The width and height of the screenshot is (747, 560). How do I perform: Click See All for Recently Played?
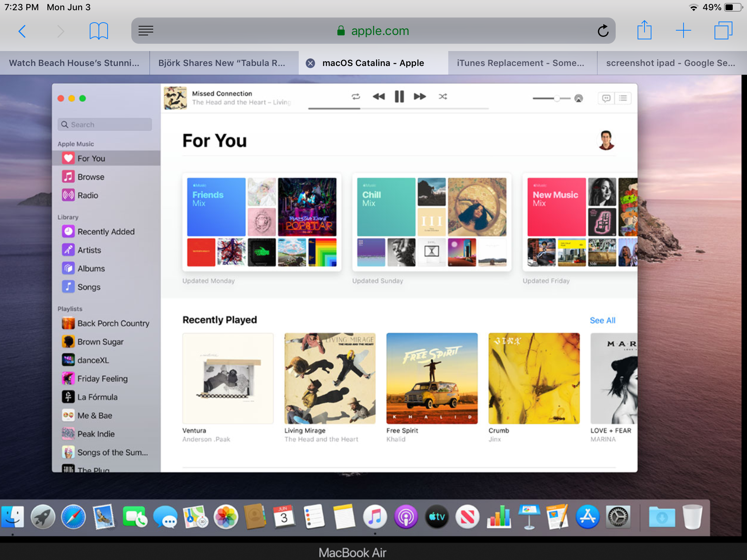click(x=602, y=320)
